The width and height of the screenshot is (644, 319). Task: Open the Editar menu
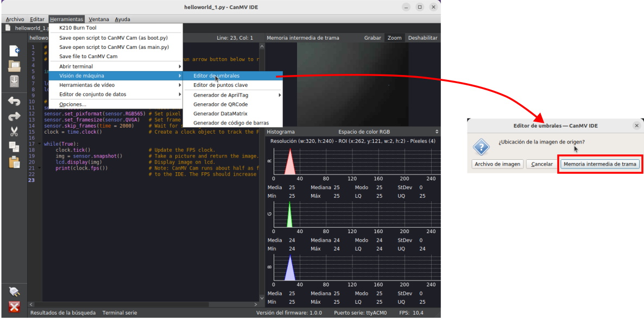[x=37, y=20]
